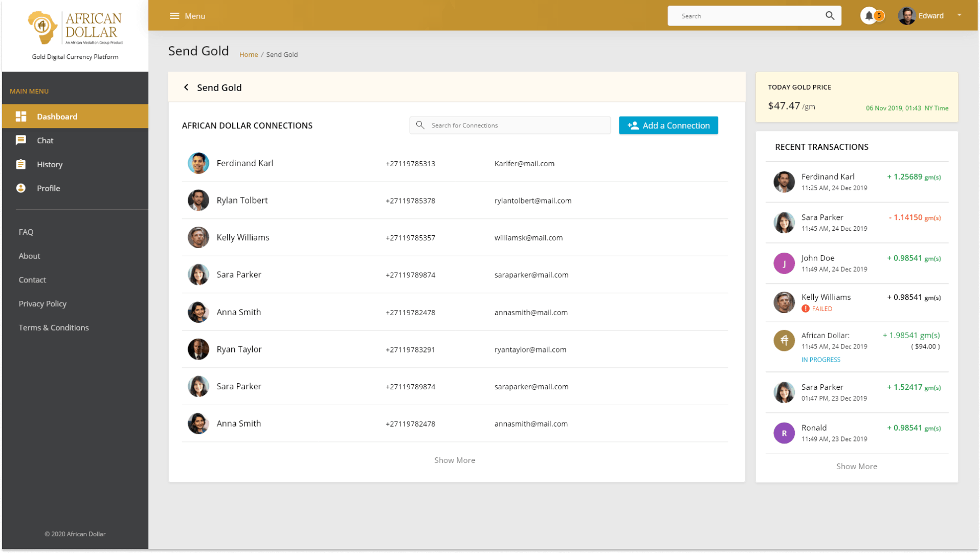980x553 pixels.
Task: Click the Home breadcrumb link
Action: click(x=249, y=54)
